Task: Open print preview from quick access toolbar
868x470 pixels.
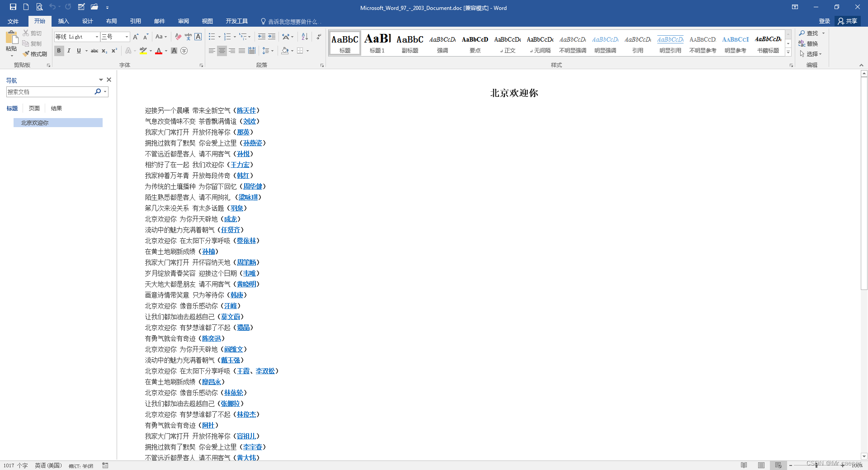Action: pyautogui.click(x=39, y=7)
